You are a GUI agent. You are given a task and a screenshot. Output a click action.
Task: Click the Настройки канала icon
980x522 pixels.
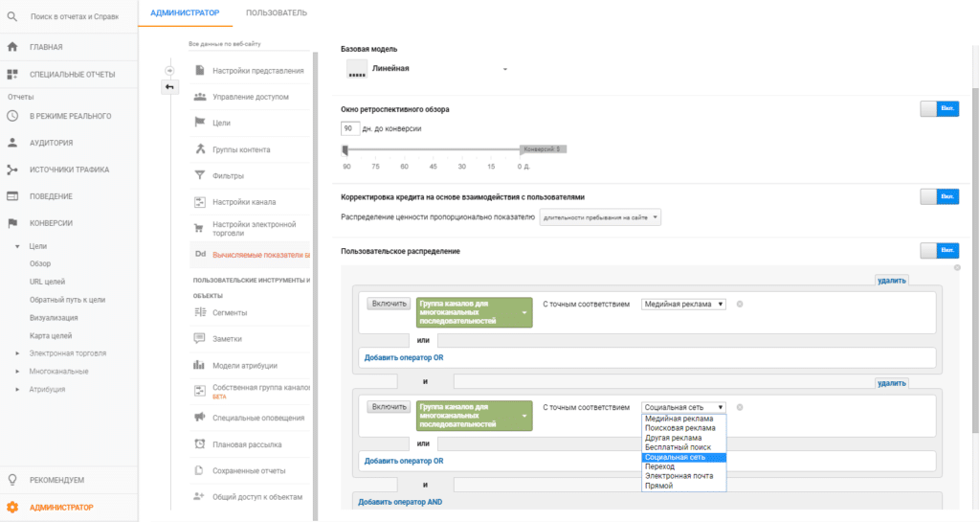click(199, 202)
